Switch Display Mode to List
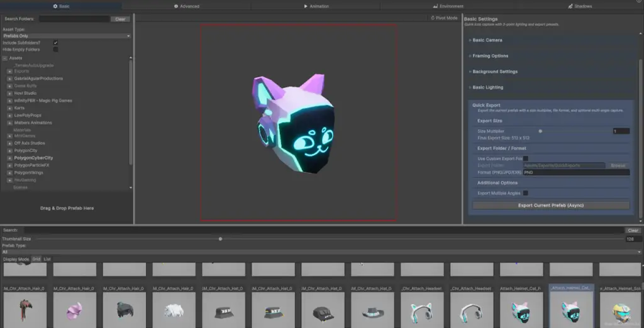 tap(47, 259)
